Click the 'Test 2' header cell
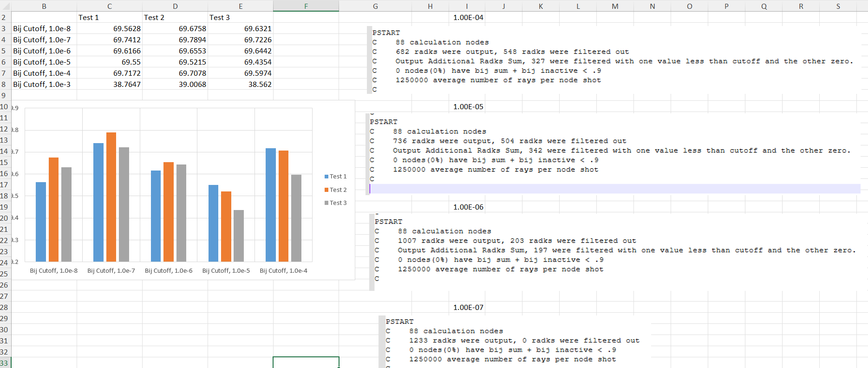 (175, 17)
